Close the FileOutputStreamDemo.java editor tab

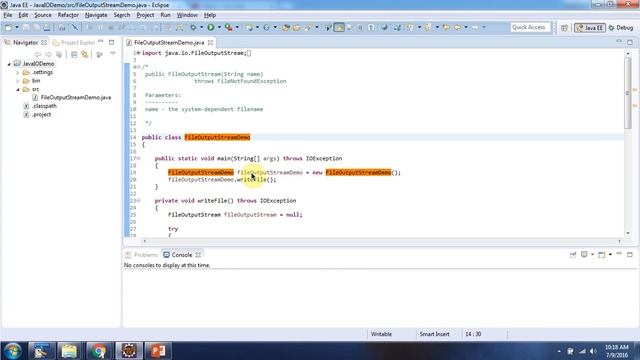[210, 42]
